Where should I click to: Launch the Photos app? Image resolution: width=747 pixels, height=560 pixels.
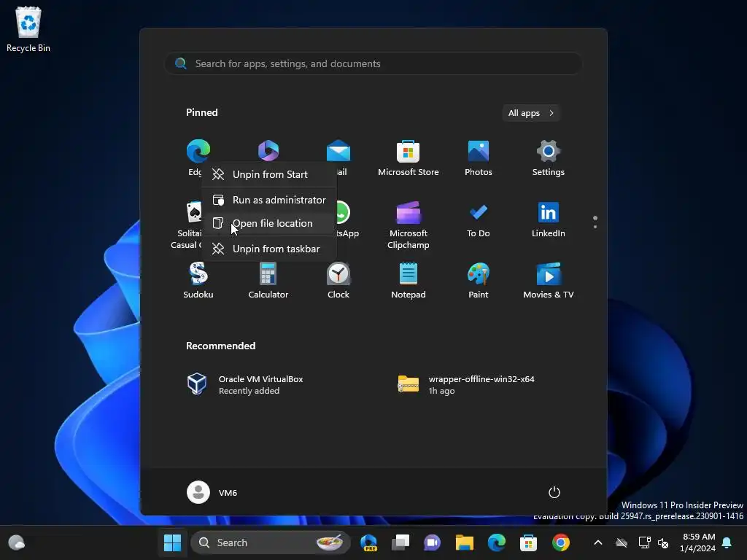coord(478,158)
